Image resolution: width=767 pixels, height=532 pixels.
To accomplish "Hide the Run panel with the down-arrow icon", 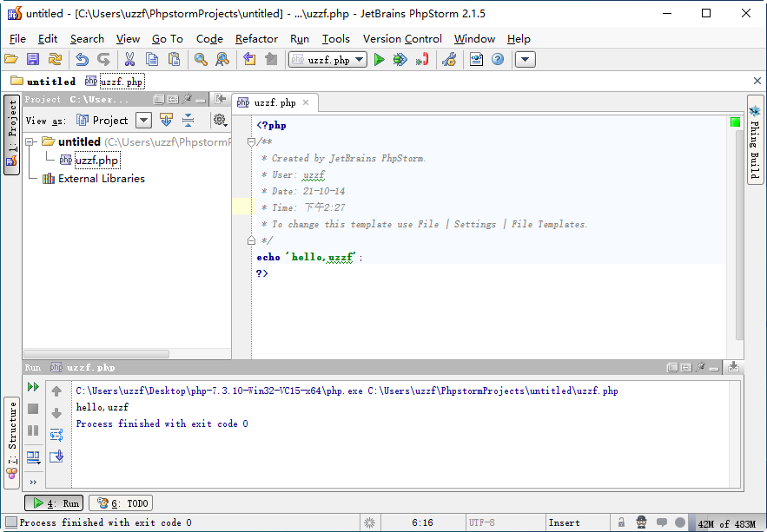I will (x=733, y=366).
